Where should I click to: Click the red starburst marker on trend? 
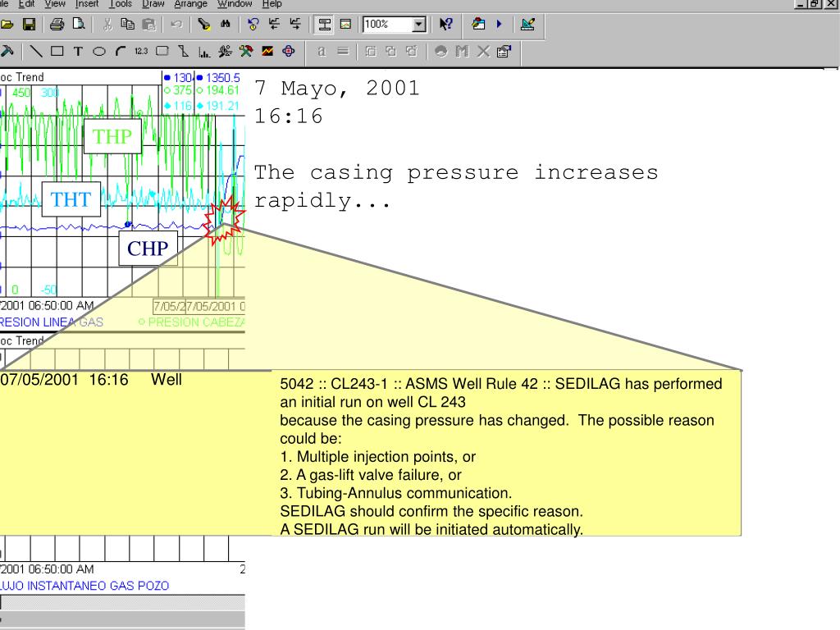223,220
